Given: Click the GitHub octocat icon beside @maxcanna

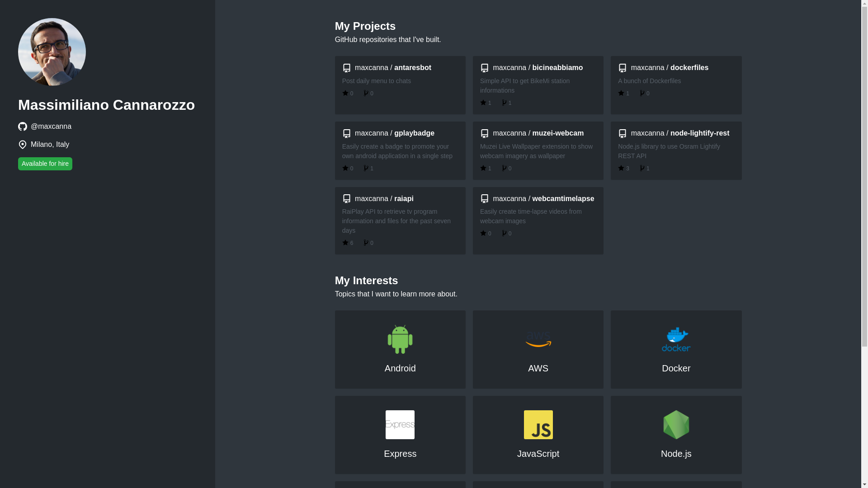Looking at the screenshot, I should coord(23,127).
